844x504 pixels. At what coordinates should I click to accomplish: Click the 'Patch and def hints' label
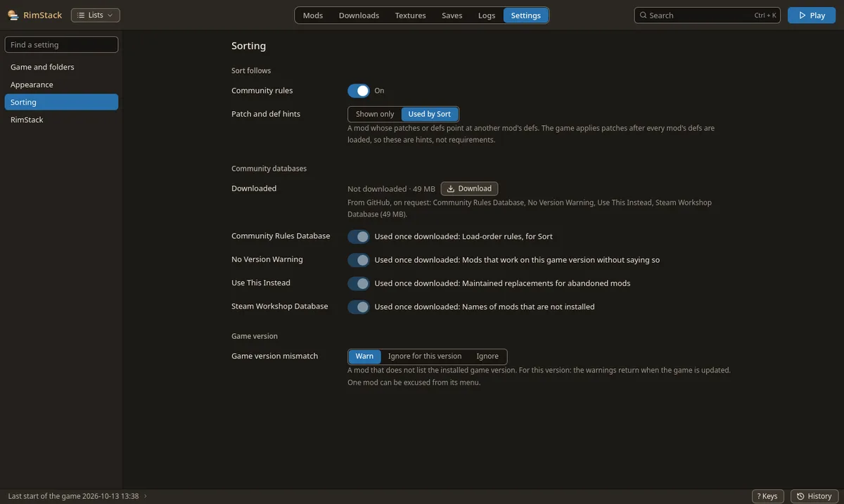[266, 114]
